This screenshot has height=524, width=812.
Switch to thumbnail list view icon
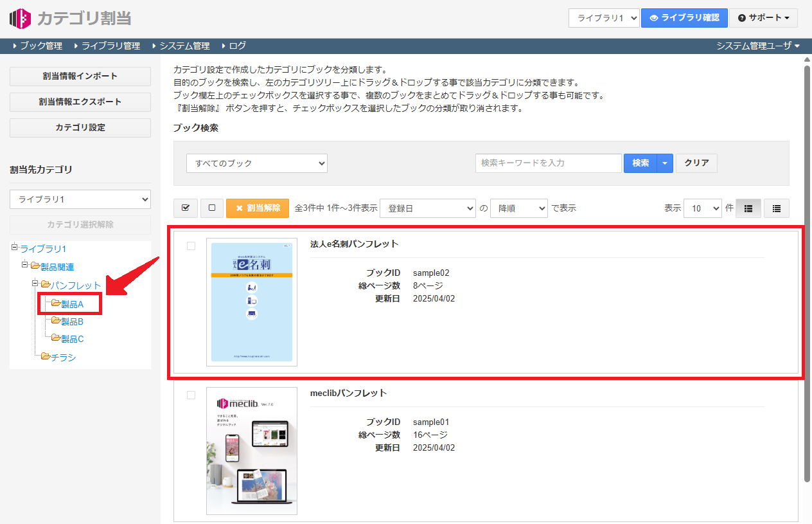coord(748,208)
